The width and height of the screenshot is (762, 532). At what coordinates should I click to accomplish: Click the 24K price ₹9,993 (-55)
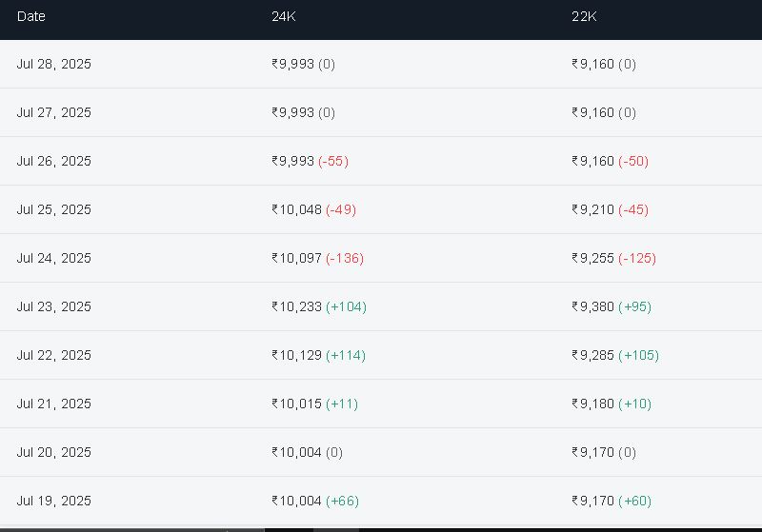(311, 161)
